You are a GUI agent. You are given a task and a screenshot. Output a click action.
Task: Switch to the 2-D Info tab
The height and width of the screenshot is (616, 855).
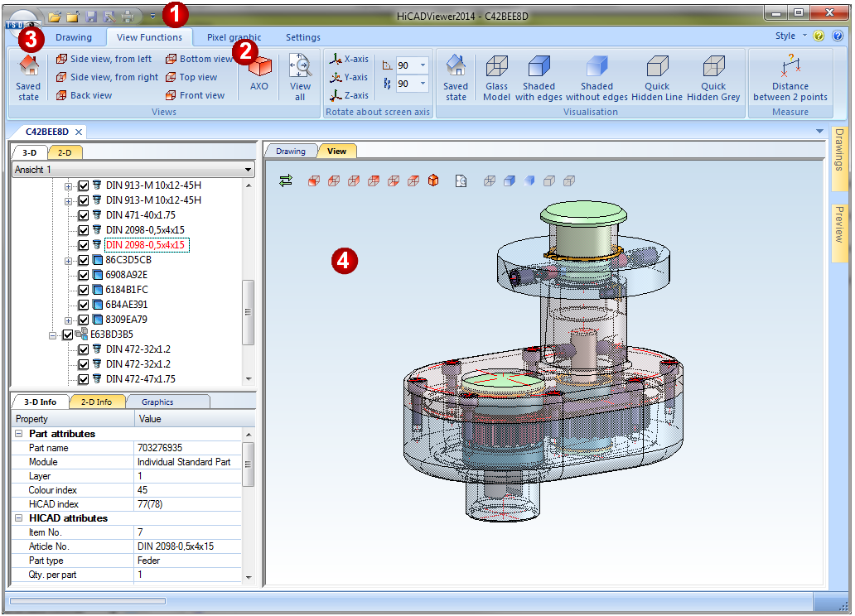96,402
